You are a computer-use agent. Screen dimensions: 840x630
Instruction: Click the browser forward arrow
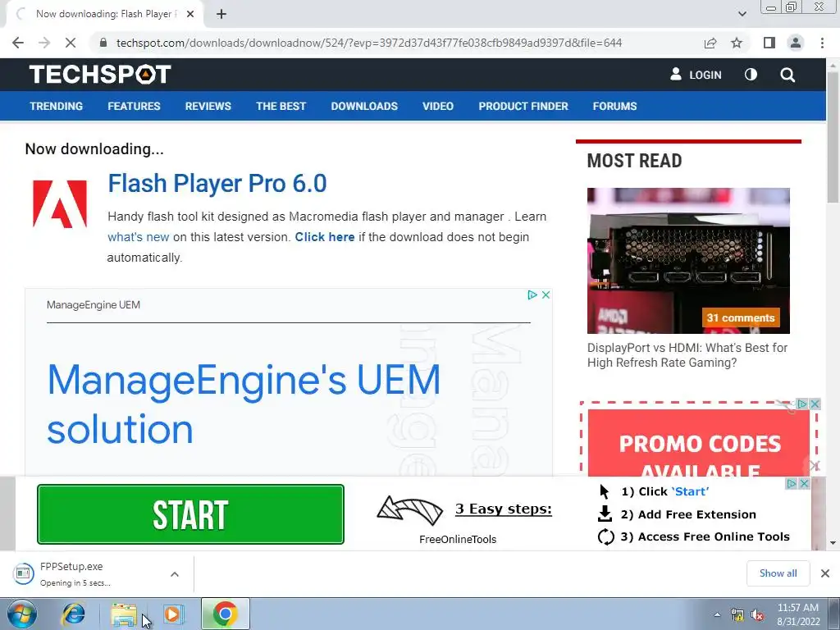click(x=44, y=43)
